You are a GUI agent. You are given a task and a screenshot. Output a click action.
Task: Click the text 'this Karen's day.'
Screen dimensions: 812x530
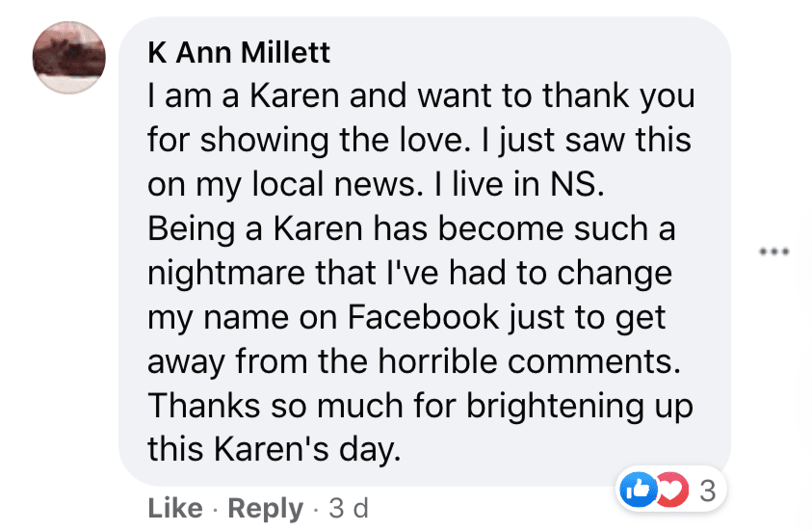tap(275, 449)
